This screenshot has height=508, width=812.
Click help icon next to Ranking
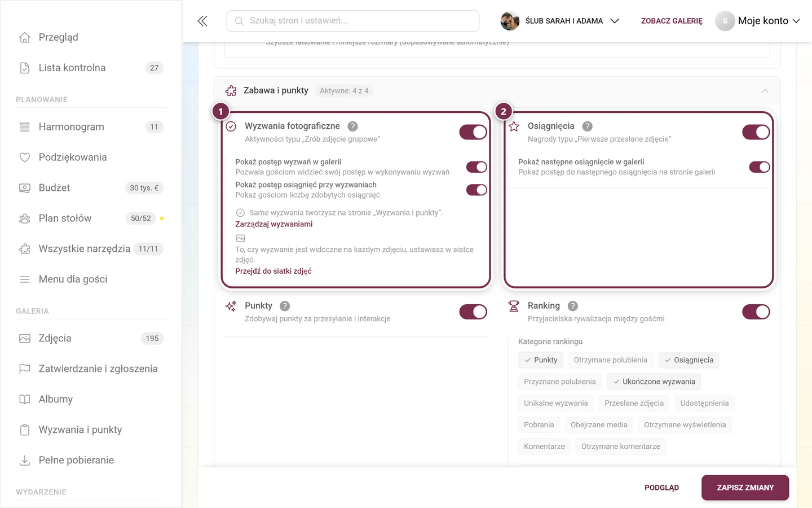coord(572,306)
